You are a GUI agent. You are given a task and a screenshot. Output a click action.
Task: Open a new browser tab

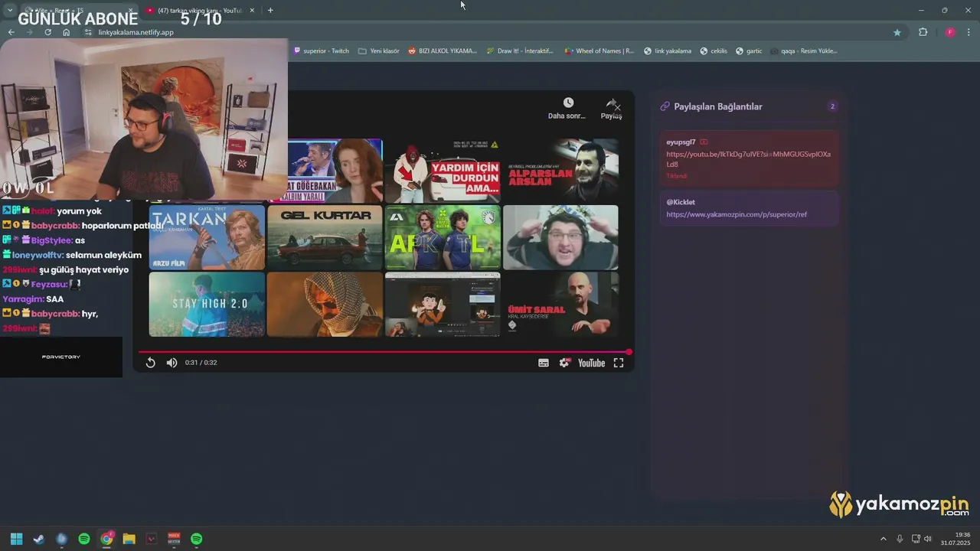point(270,11)
